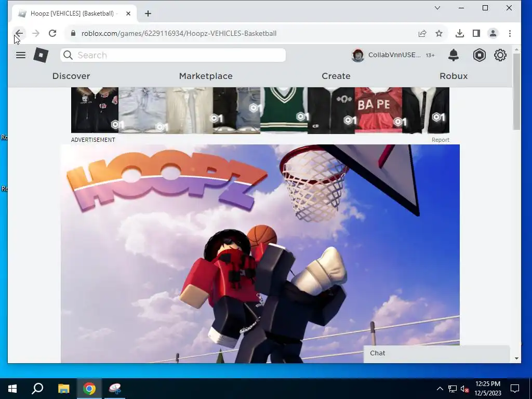This screenshot has width=532, height=399.
Task: Share this page from the address bar
Action: [x=422, y=33]
